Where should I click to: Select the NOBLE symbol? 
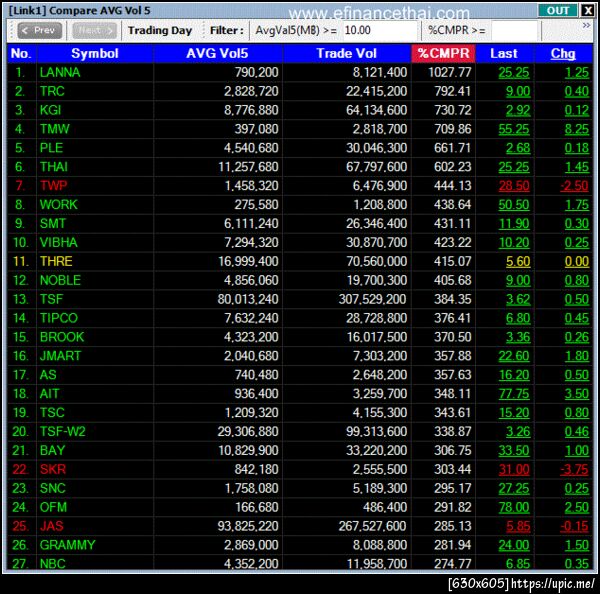point(60,281)
